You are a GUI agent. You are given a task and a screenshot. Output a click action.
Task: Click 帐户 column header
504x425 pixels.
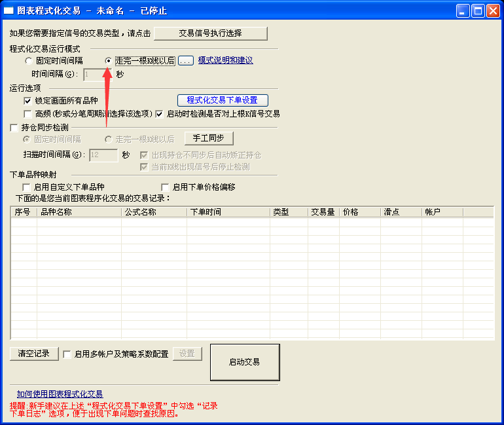coord(442,212)
